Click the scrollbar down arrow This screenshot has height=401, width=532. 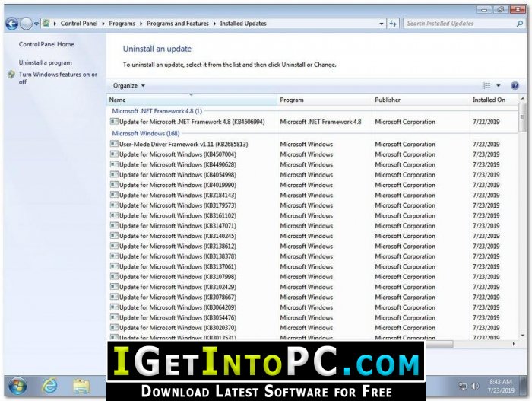pos(522,336)
